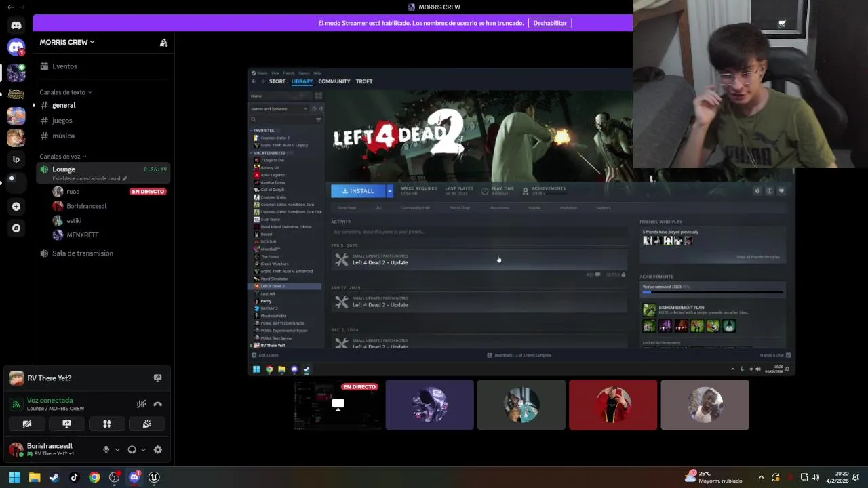Open user profile Borisfrancesdl in user panel
Screen dimensions: 868x488
(52, 449)
